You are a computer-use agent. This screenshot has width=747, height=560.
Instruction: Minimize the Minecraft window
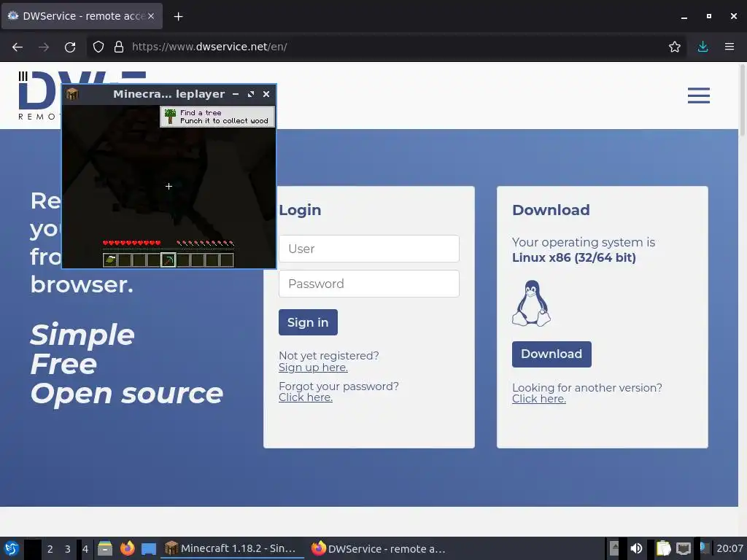point(236,94)
